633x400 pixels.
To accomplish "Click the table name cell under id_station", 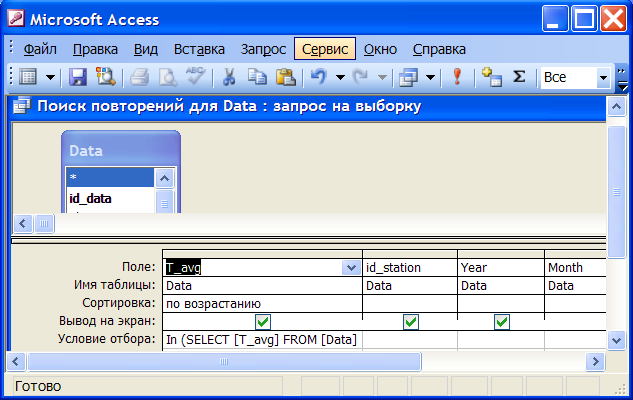I will [410, 285].
